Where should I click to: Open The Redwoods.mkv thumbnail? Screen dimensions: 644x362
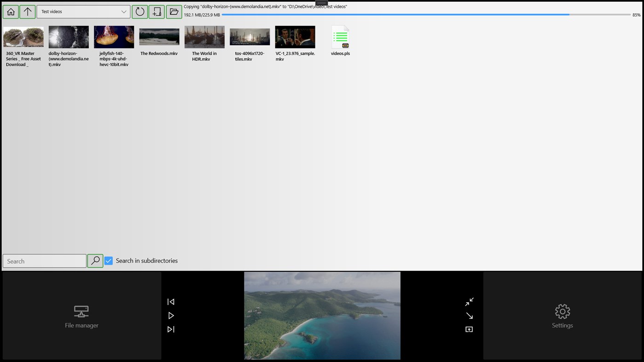159,37
